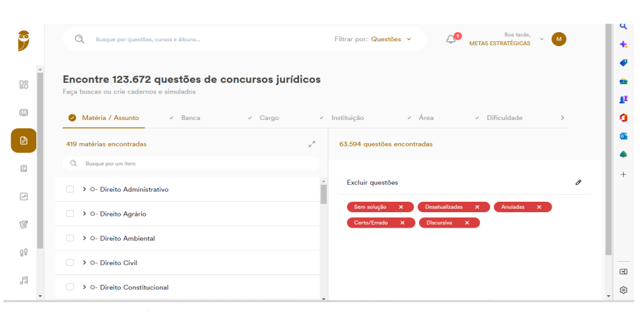Open the music note icon in sidebar

(24, 280)
